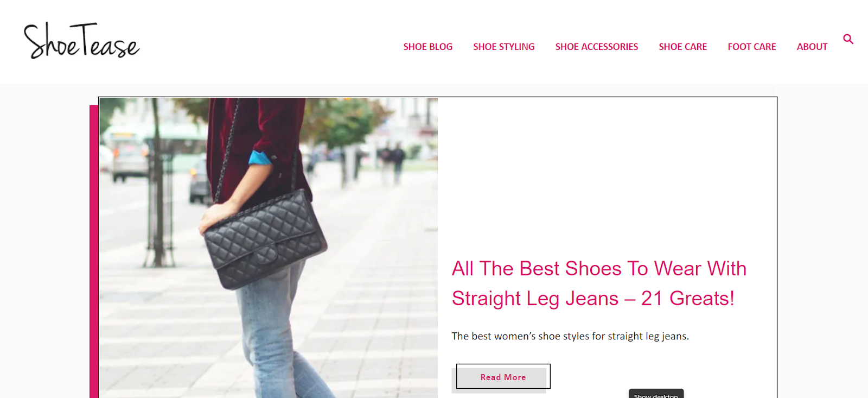The height and width of the screenshot is (398, 868).
Task: Click the article description about women's shoe styles
Action: tap(570, 336)
